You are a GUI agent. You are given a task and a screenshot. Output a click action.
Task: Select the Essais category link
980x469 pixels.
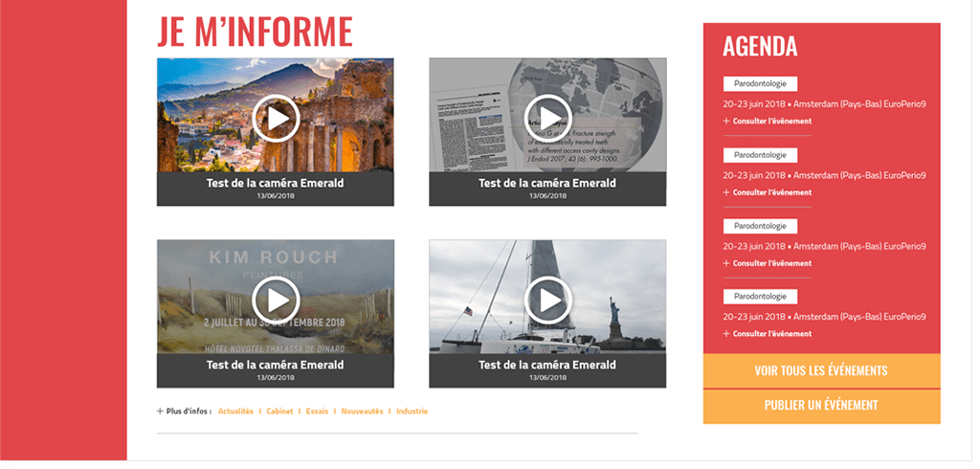317,412
